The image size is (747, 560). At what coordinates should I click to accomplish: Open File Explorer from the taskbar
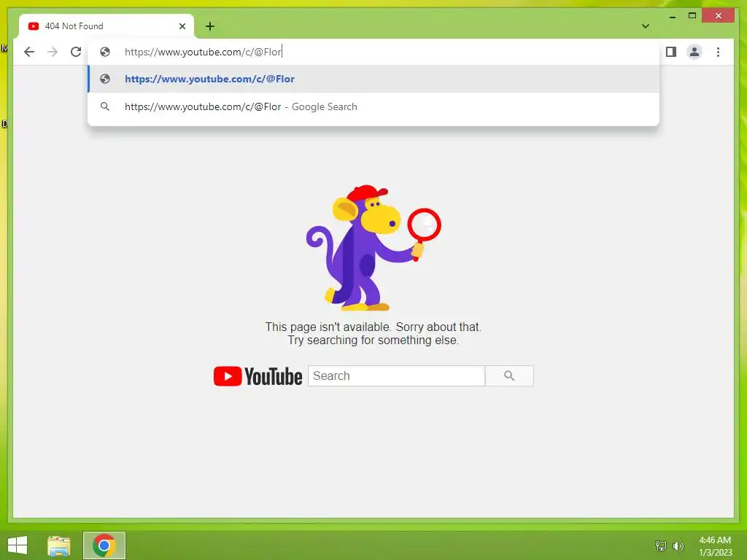tap(59, 545)
